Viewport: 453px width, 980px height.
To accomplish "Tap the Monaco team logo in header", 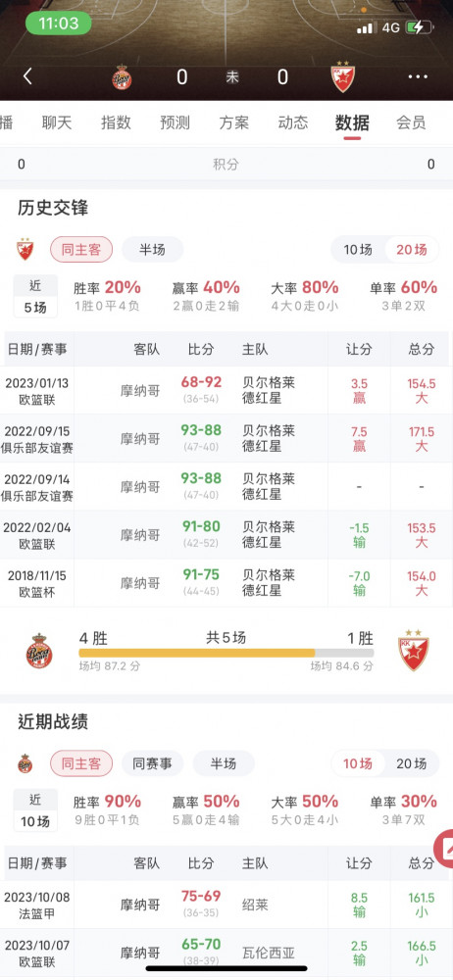I will [x=122, y=77].
